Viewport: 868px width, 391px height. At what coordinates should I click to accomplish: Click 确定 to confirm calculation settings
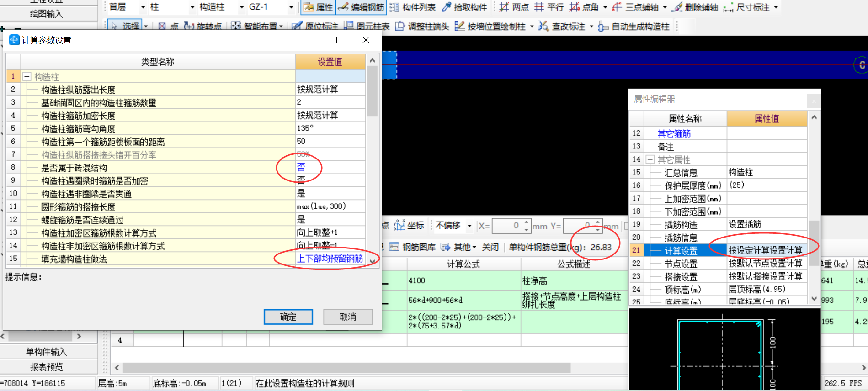pyautogui.click(x=288, y=317)
